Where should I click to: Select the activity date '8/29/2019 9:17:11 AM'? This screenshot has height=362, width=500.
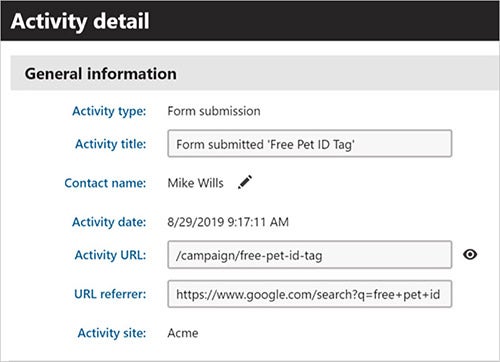coord(228,222)
